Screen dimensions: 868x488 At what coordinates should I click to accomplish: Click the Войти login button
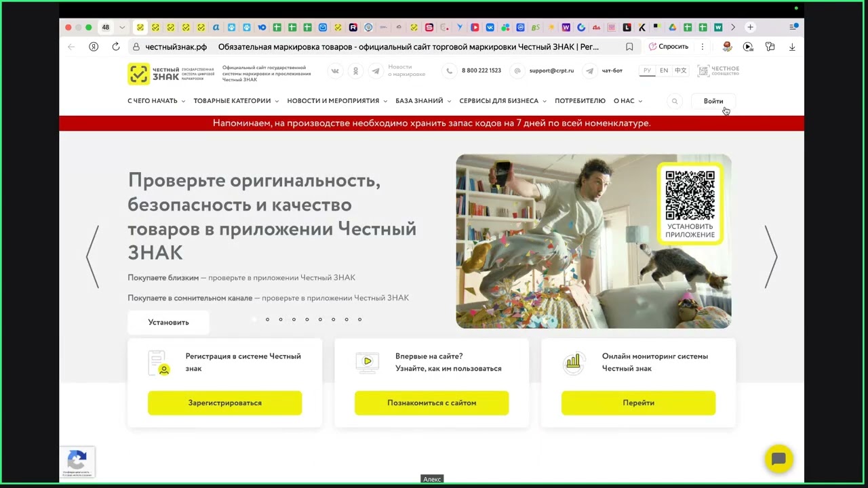coord(713,101)
